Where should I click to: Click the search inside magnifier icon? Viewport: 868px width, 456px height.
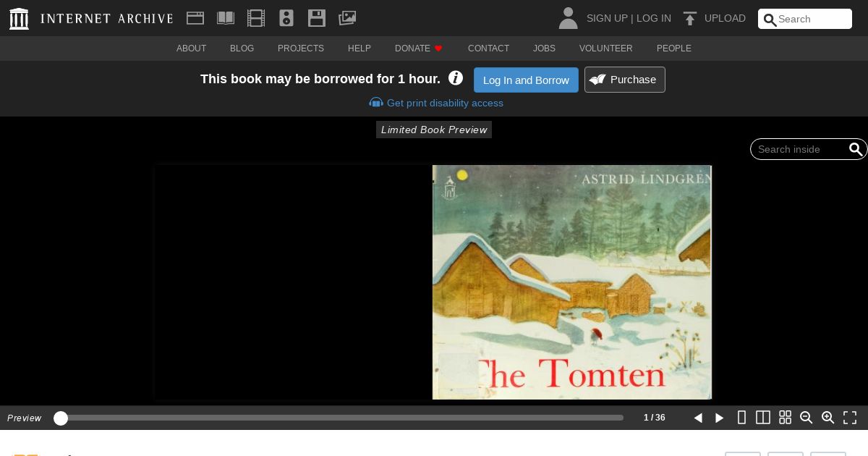(x=856, y=149)
